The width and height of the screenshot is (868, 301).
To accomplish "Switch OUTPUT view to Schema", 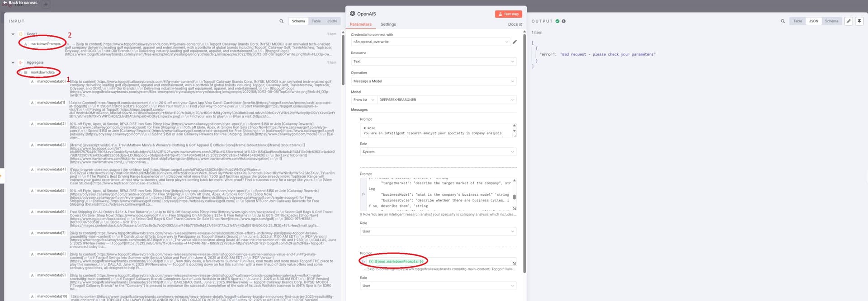I will tap(831, 21).
